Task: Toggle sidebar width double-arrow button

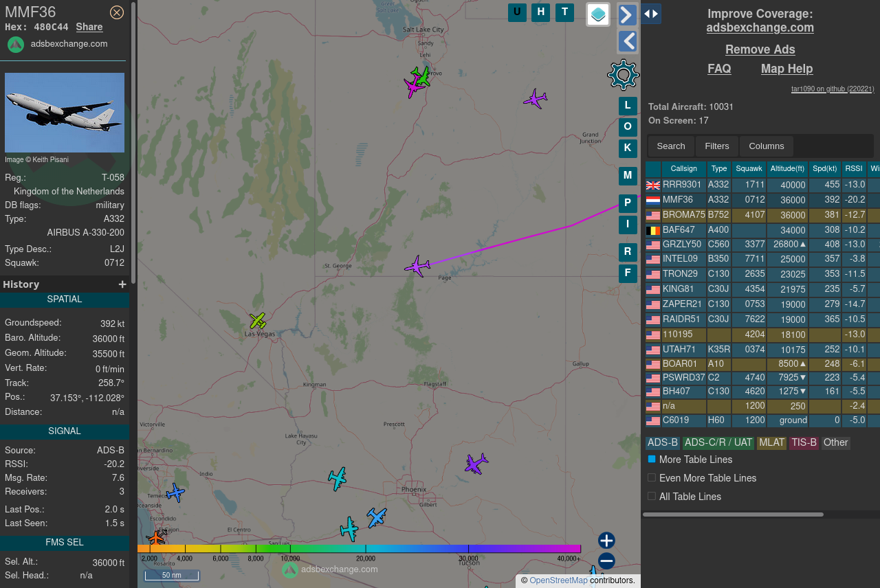Action: tap(651, 14)
